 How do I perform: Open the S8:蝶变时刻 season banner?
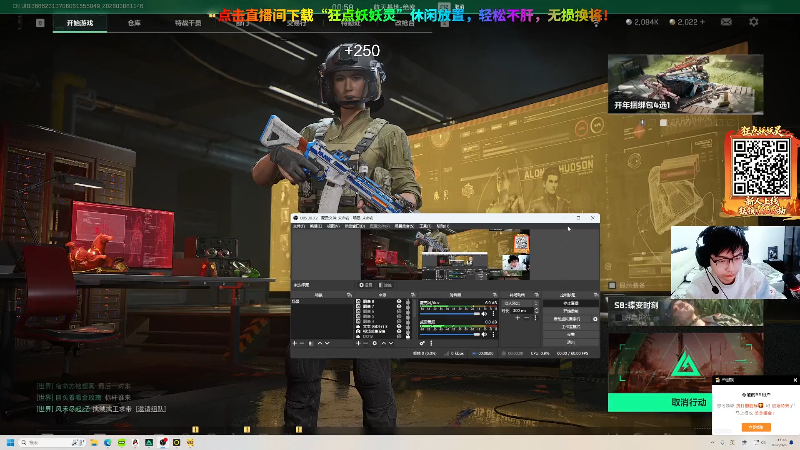coord(685,311)
